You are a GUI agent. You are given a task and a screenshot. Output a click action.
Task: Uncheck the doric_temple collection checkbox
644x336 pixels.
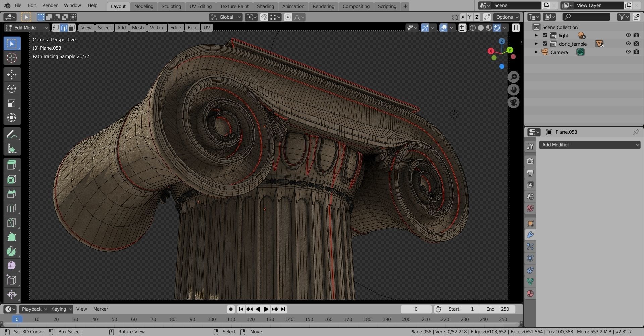(x=545, y=44)
